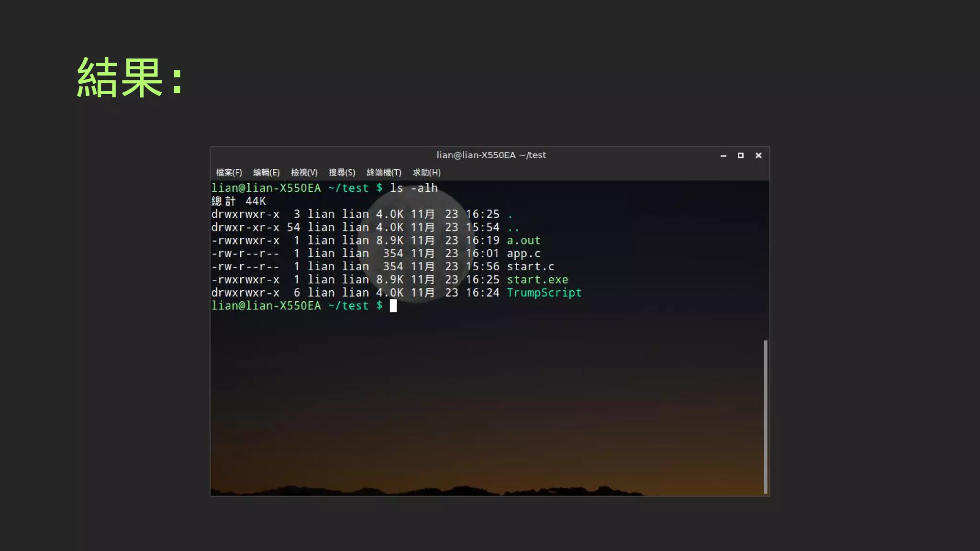980x551 pixels.
Task: Click the 'ls -alh' command text
Action: point(414,188)
